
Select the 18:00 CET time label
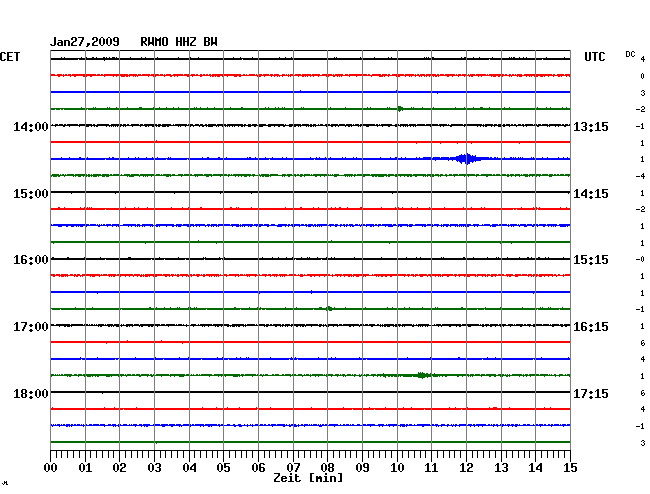pyautogui.click(x=31, y=393)
